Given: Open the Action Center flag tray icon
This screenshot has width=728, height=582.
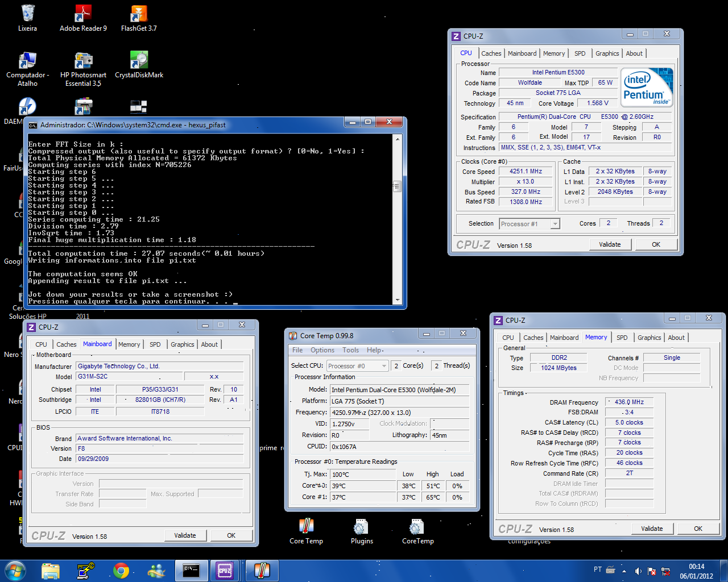Looking at the screenshot, I should pyautogui.click(x=652, y=571).
